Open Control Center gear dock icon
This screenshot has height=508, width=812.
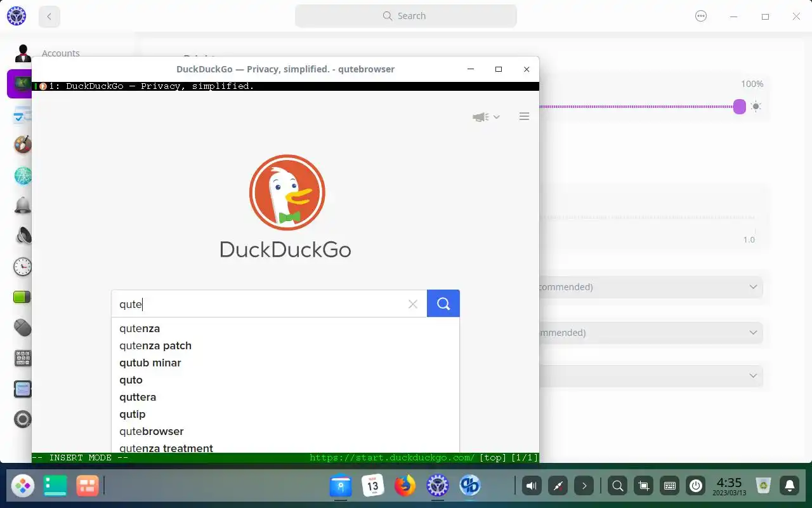pyautogui.click(x=437, y=486)
